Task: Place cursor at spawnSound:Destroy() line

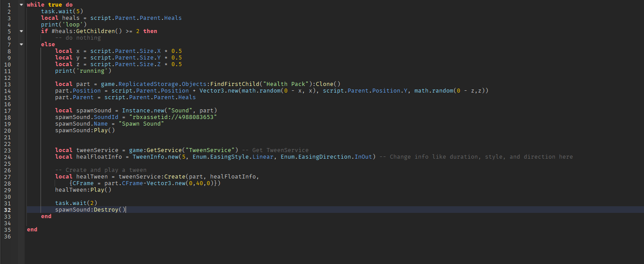Action: click(90, 210)
